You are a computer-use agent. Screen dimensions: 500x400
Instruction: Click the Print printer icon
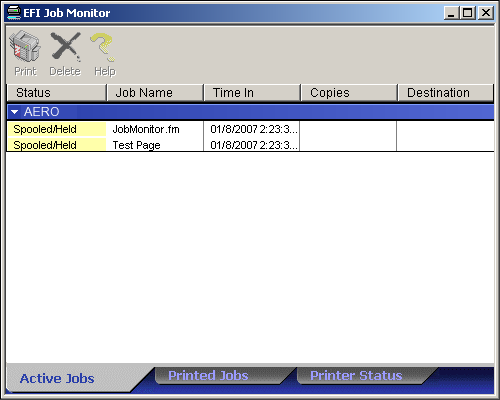coord(25,47)
